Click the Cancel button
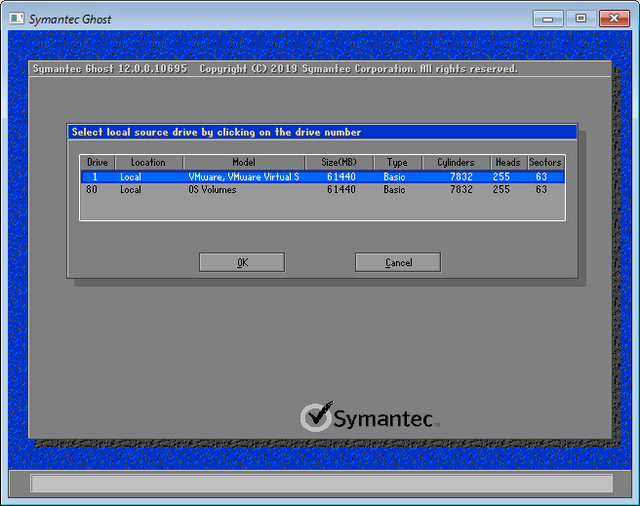The width and height of the screenshot is (640, 506). coord(398,262)
